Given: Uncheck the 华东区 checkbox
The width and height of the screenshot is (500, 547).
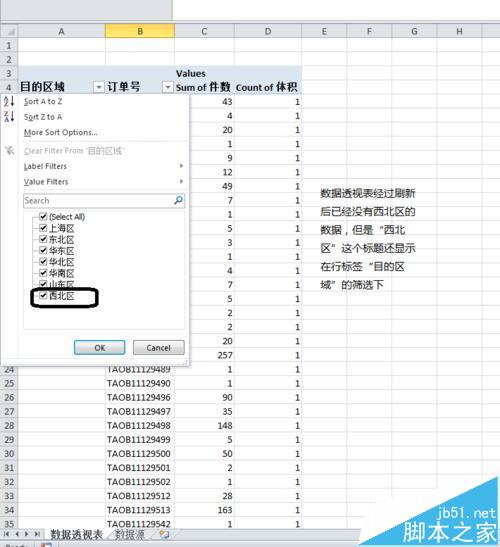Looking at the screenshot, I should (x=43, y=250).
